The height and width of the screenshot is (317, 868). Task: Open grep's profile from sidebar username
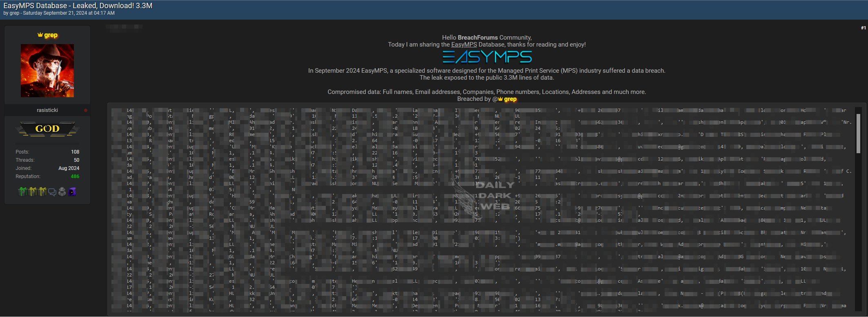[51, 35]
